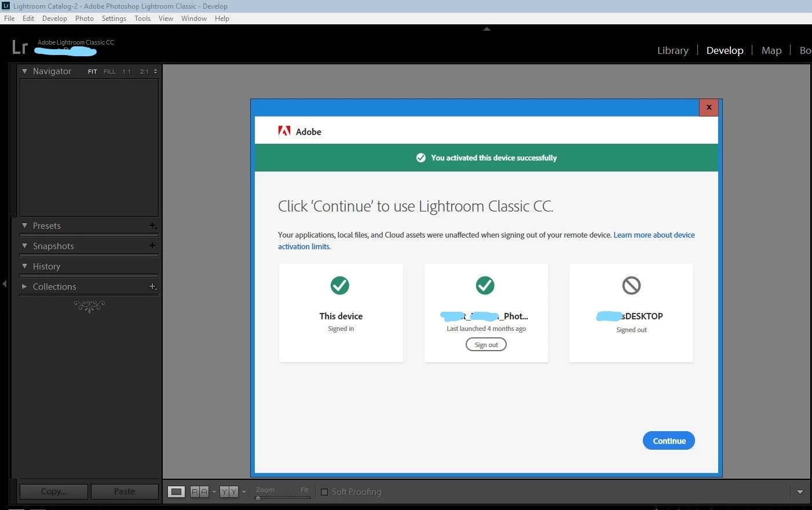Open the toolbar content dropdown at right
The height and width of the screenshot is (510, 812).
800,492
